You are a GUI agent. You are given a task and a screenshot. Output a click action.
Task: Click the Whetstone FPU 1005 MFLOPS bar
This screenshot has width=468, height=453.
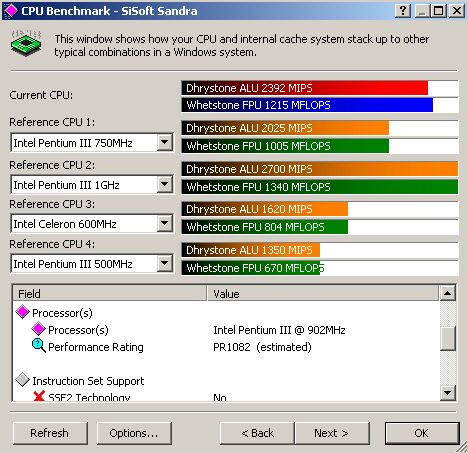[x=285, y=146]
